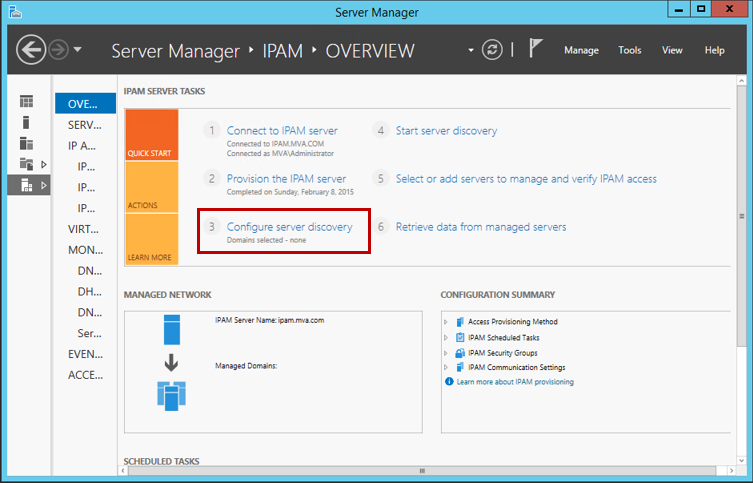Click the Configure server discovery link

[289, 227]
